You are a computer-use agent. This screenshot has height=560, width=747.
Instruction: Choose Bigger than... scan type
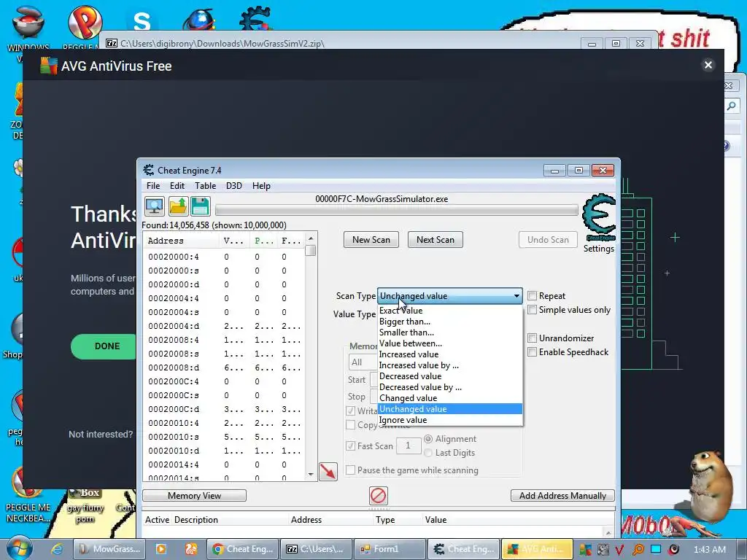pyautogui.click(x=450, y=322)
